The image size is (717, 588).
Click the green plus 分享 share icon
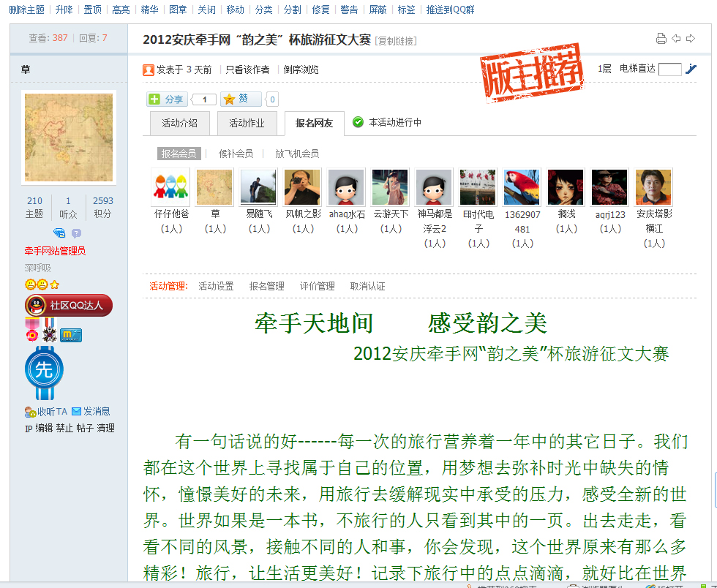coord(155,99)
